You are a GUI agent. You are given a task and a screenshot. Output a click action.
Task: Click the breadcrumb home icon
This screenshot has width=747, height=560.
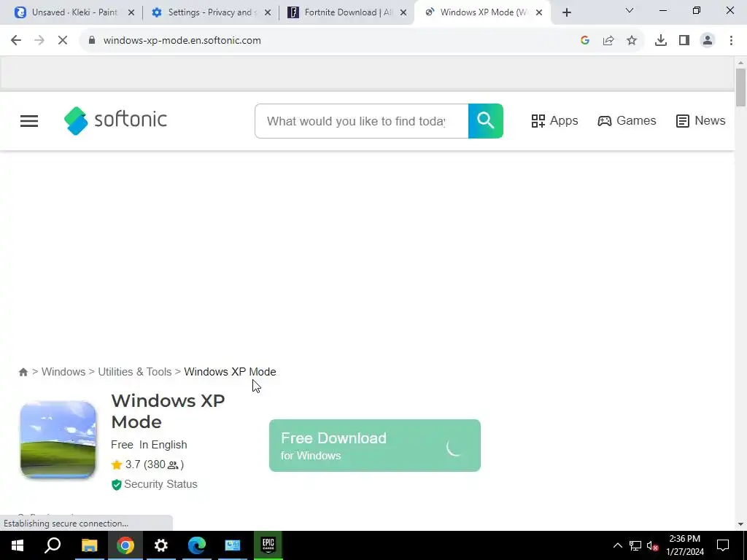pos(23,372)
